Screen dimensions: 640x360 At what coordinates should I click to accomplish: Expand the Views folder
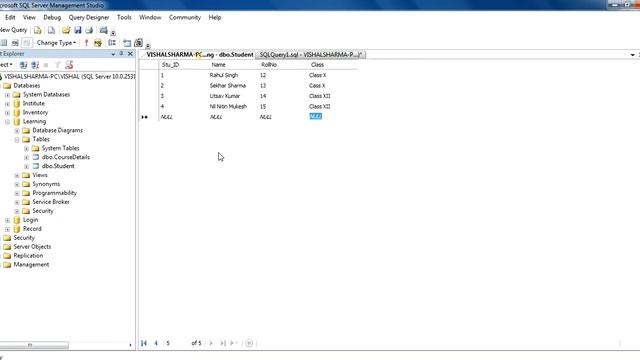[17, 175]
